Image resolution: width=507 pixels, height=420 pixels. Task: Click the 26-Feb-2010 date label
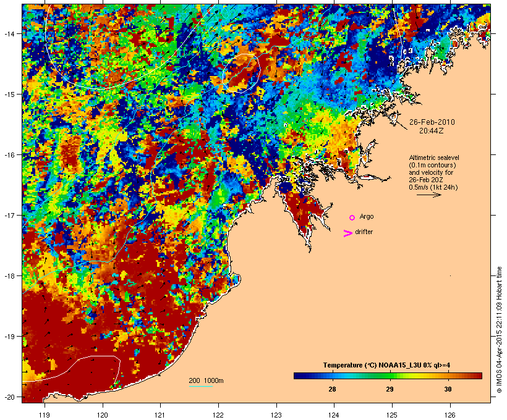pos(432,122)
